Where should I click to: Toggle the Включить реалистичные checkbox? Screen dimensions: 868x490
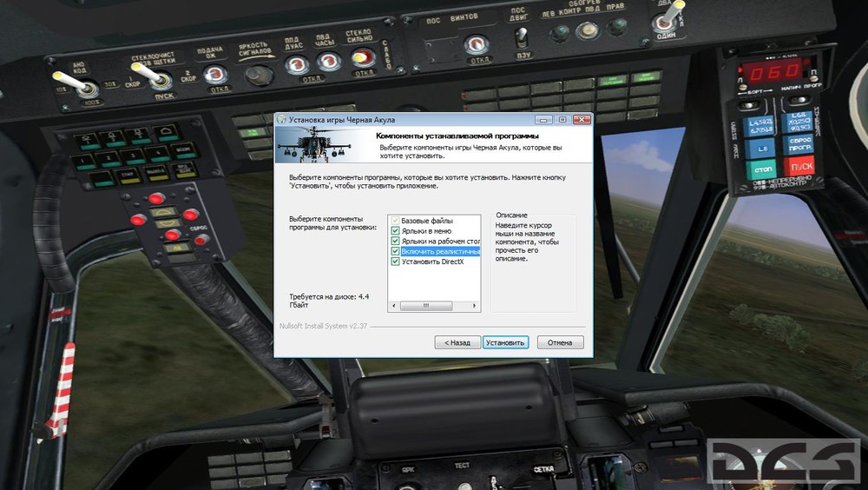[x=395, y=251]
